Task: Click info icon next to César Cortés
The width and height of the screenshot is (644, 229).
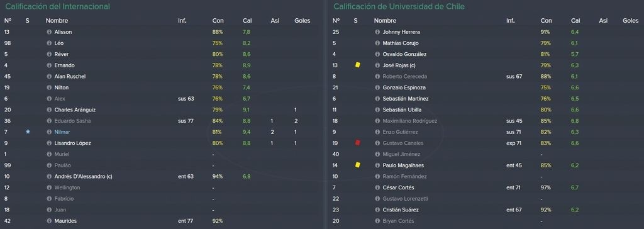Action: pos(377,187)
